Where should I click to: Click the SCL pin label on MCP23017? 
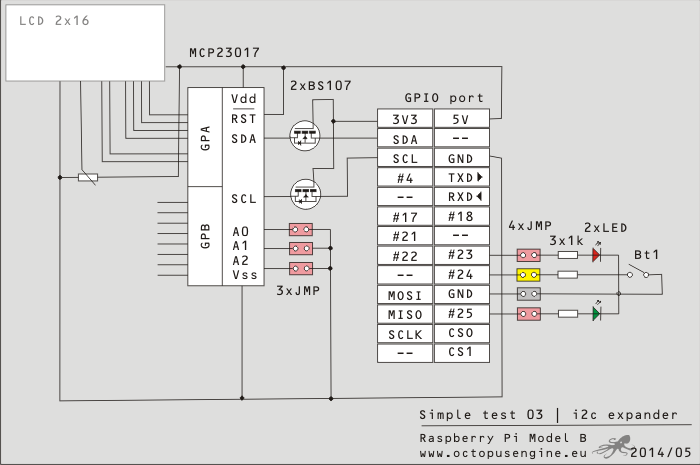(x=244, y=199)
